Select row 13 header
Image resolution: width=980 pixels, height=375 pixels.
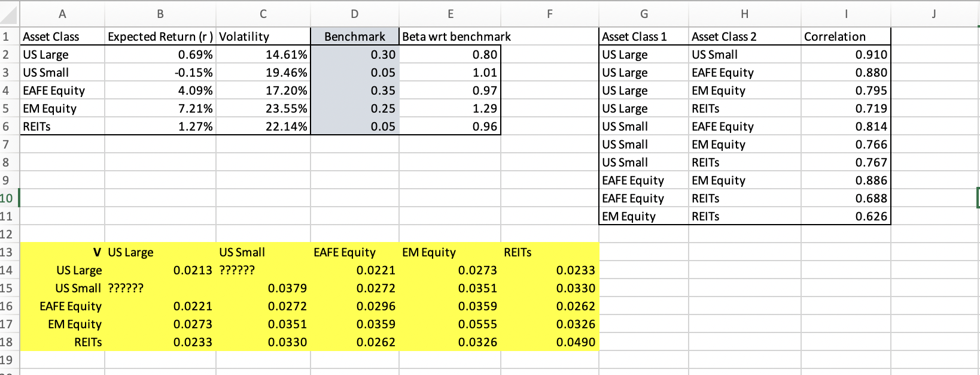(x=10, y=252)
